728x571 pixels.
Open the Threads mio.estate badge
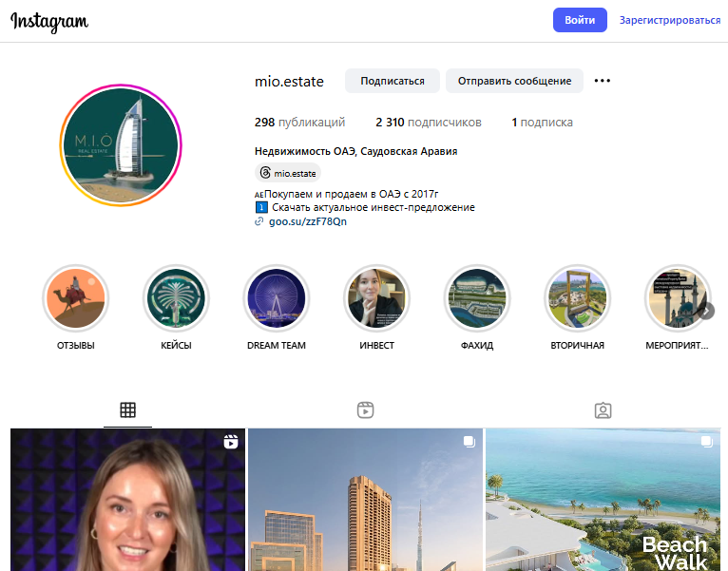click(288, 173)
